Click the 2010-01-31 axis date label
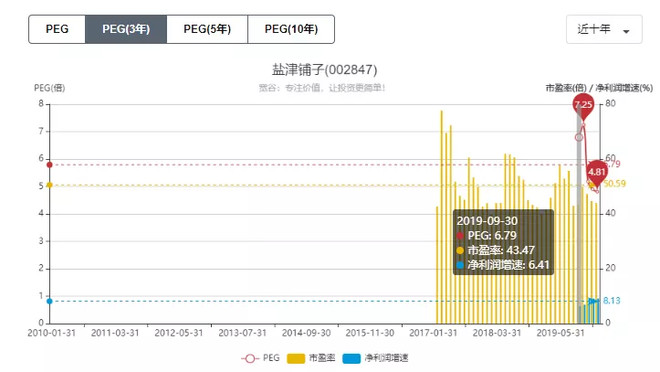The height and width of the screenshot is (372, 660). click(x=51, y=333)
